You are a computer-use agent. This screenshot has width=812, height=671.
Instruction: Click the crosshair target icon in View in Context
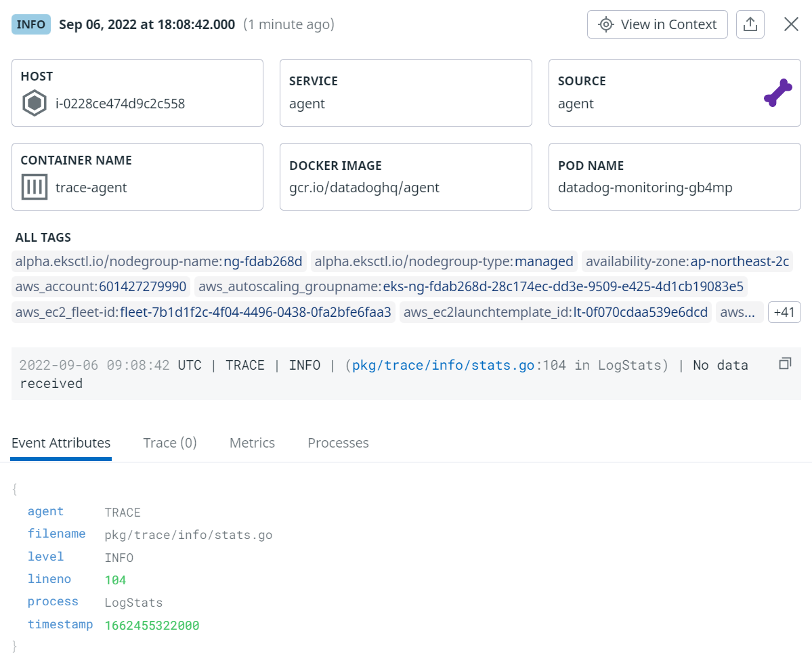coord(605,24)
